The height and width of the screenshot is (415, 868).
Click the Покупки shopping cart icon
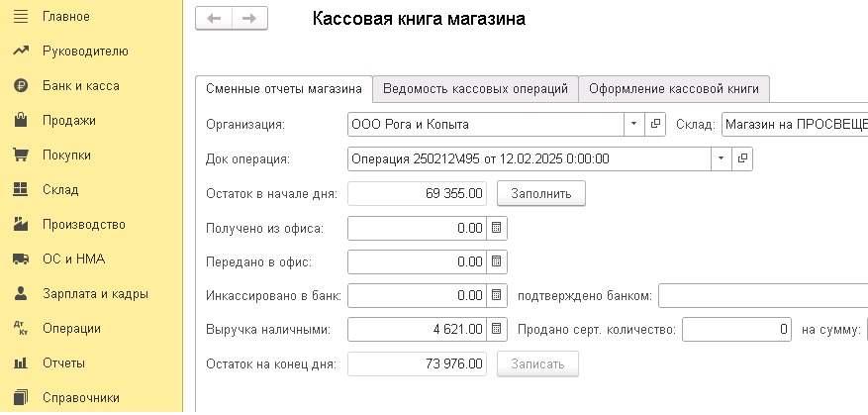coord(20,155)
